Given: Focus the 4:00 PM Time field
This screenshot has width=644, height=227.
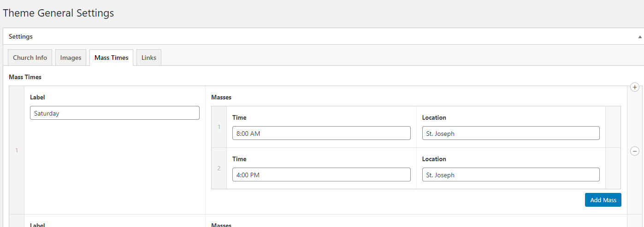Looking at the screenshot, I should (x=321, y=175).
